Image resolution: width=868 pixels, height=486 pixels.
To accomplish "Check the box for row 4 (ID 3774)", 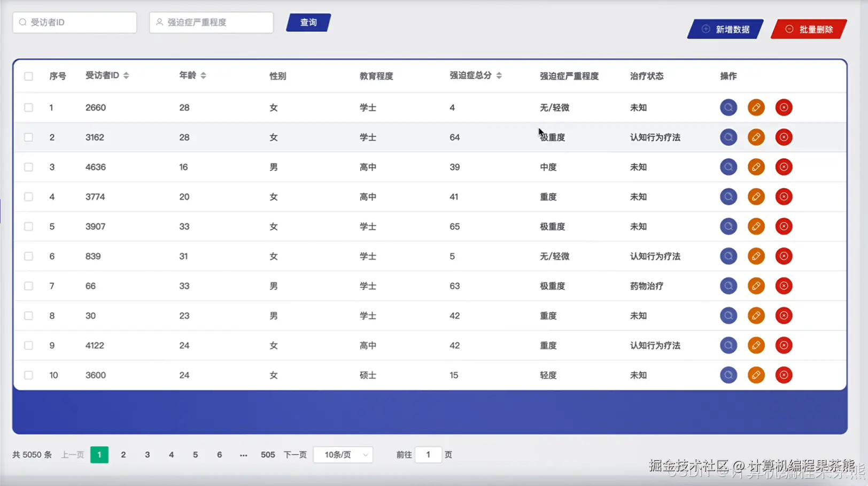I will 28,197.
